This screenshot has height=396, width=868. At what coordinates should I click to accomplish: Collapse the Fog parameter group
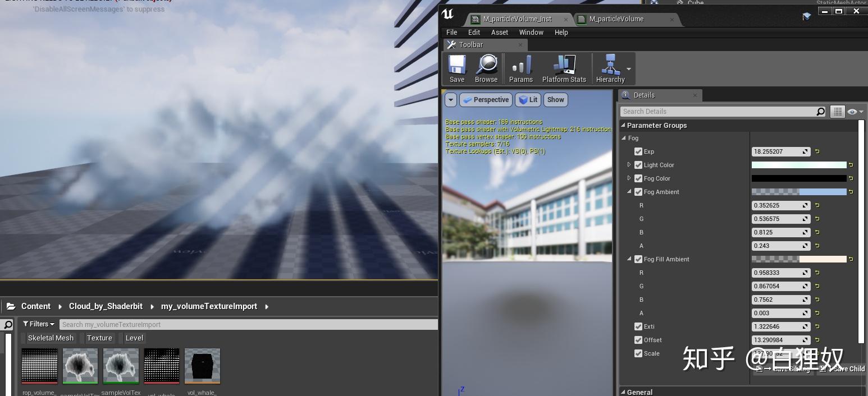click(624, 138)
